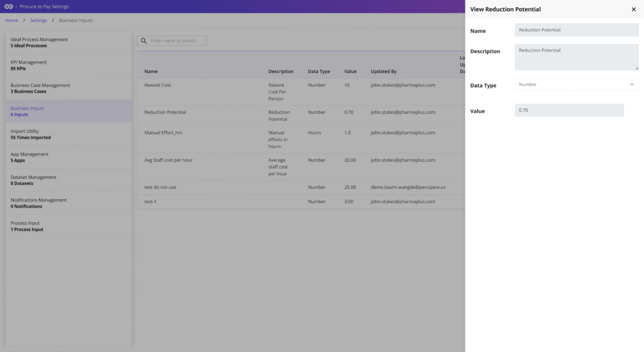Select Process Input sidebar item
The width and height of the screenshot is (644, 352).
68,226
